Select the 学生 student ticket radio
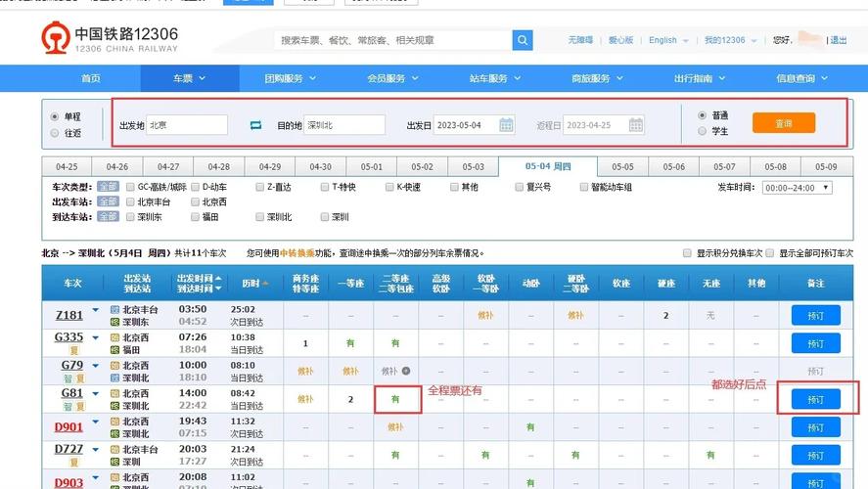868x489 pixels. pyautogui.click(x=702, y=131)
